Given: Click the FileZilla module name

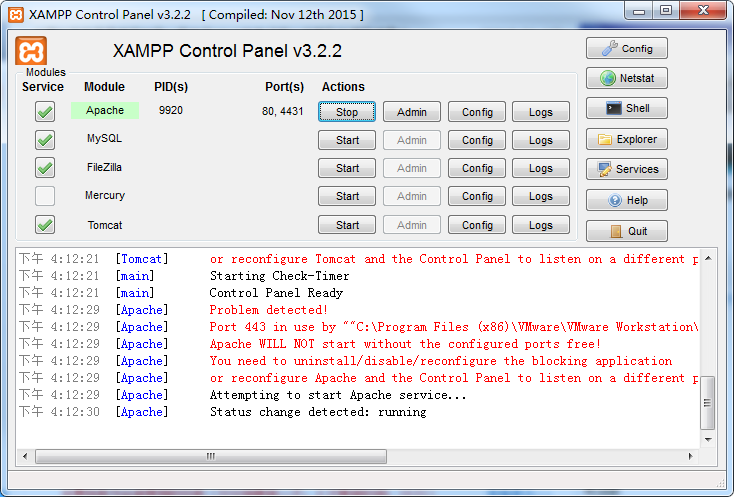Looking at the screenshot, I should 104,167.
